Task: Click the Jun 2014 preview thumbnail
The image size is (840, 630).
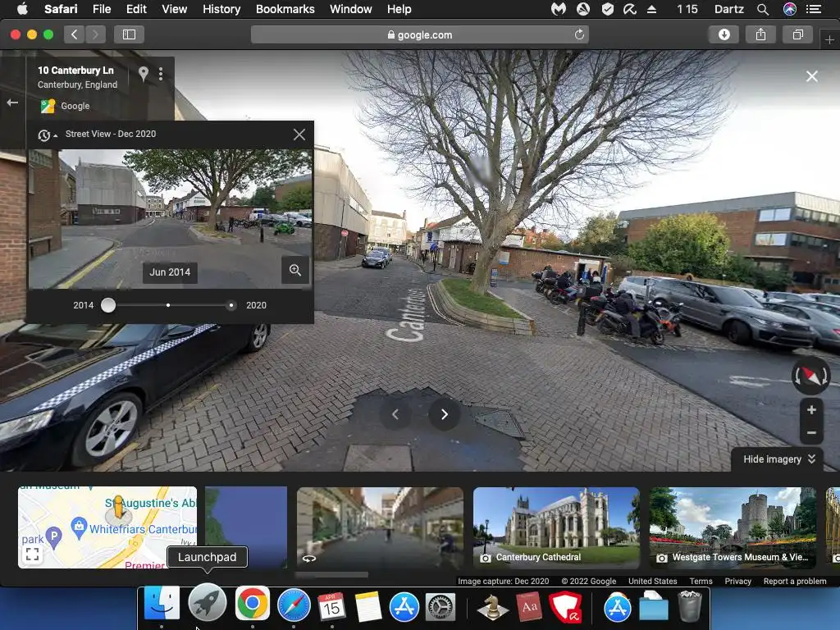Action: (170, 219)
